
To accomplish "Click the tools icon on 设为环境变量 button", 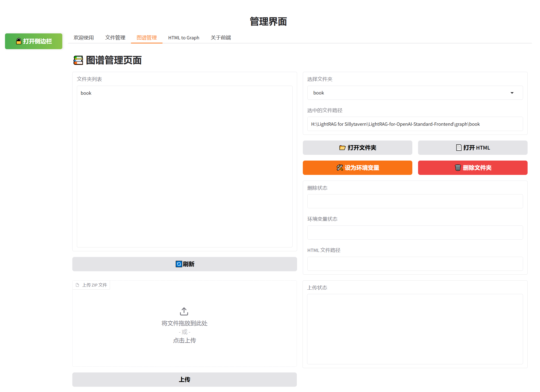I will click(340, 168).
